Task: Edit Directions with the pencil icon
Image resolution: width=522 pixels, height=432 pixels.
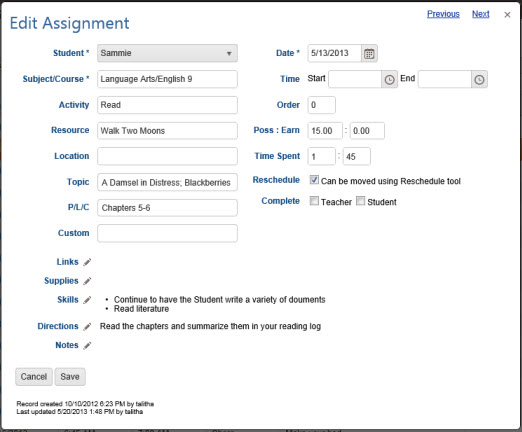Action: 87,327
